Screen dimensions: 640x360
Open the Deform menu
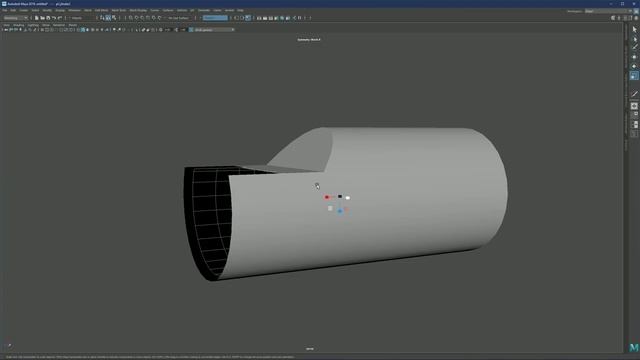182,10
